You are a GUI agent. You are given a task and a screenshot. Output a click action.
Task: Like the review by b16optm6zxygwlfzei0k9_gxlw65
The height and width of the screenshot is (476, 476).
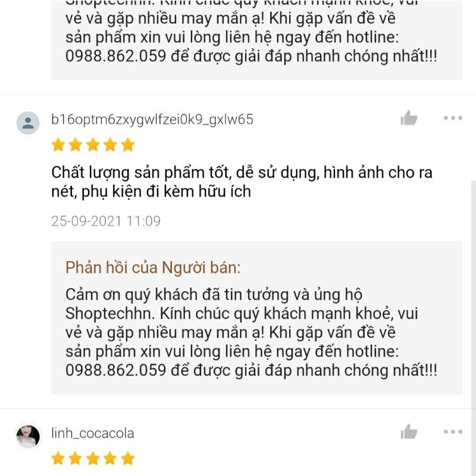click(x=409, y=118)
